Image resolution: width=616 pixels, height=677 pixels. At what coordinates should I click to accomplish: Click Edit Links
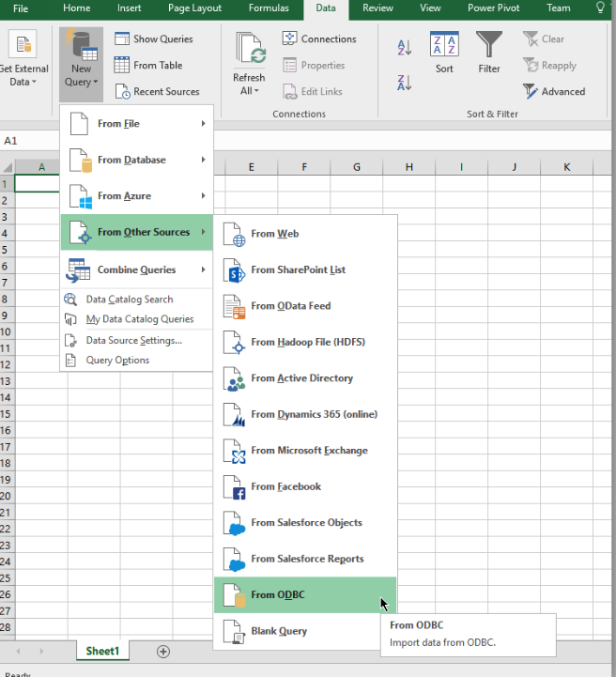(x=313, y=91)
